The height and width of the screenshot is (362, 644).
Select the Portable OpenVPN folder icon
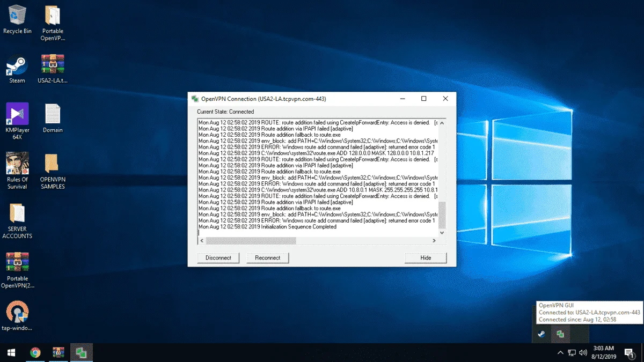pos(53,24)
